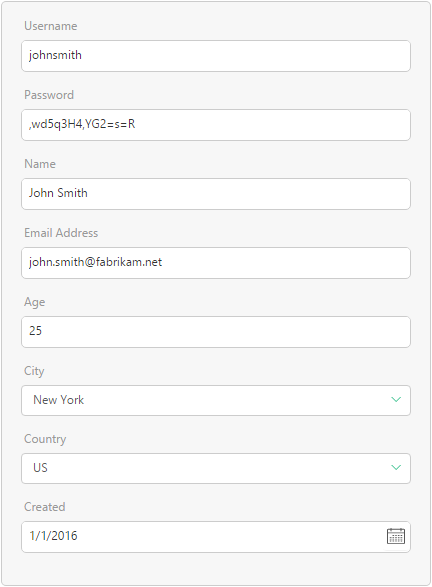
Task: Focus the Username field containing johnsmith
Action: [x=216, y=56]
